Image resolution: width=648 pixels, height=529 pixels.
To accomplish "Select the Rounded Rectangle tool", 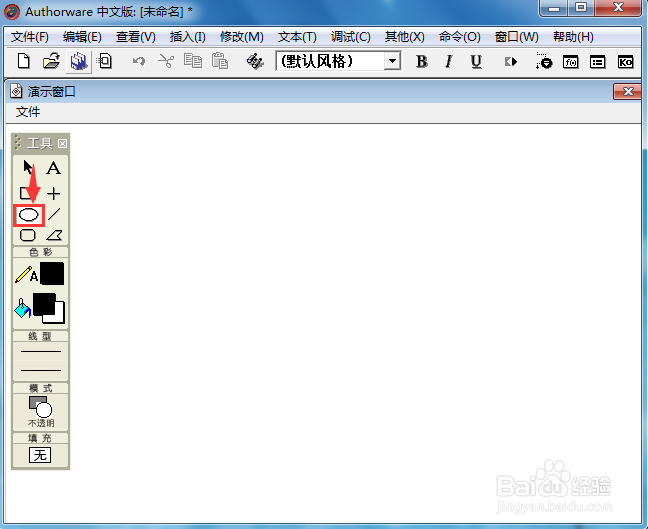I will (x=28, y=235).
